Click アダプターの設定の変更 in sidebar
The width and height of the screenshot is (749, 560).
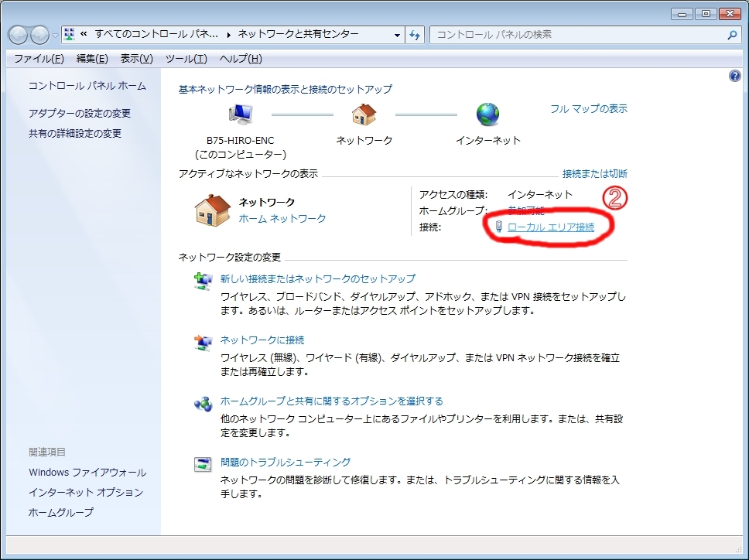pos(80,113)
